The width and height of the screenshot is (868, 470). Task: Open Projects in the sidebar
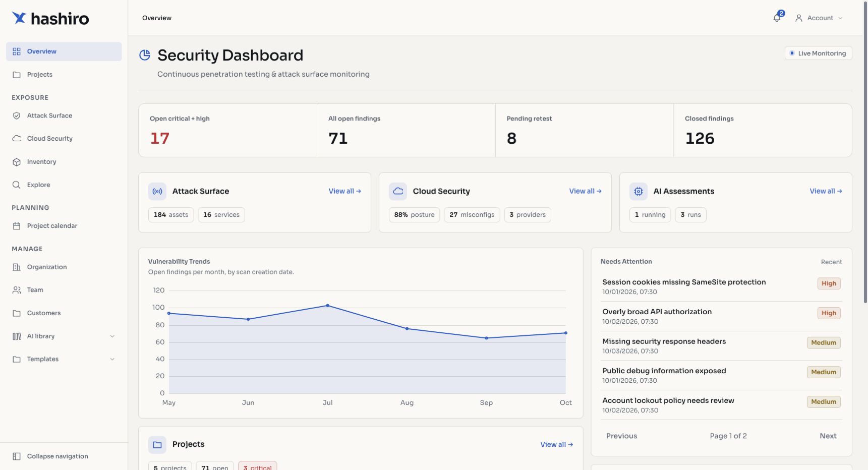[64, 75]
